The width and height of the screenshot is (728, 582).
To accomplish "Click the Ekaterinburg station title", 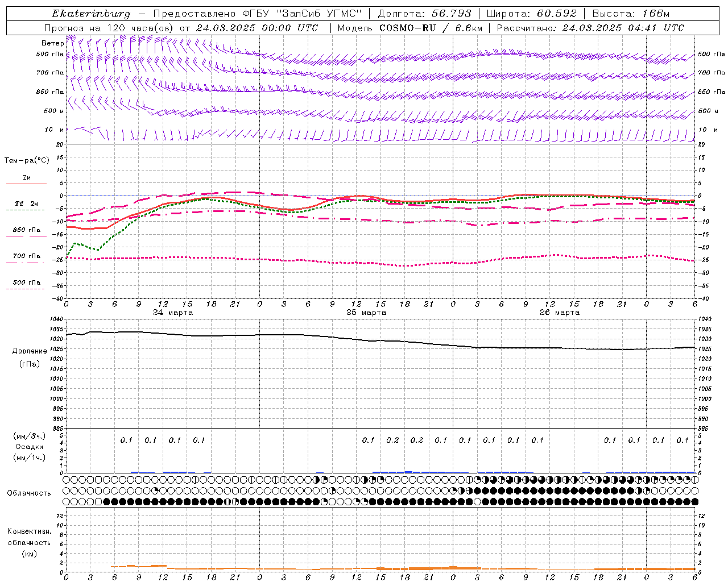I will (91, 14).
